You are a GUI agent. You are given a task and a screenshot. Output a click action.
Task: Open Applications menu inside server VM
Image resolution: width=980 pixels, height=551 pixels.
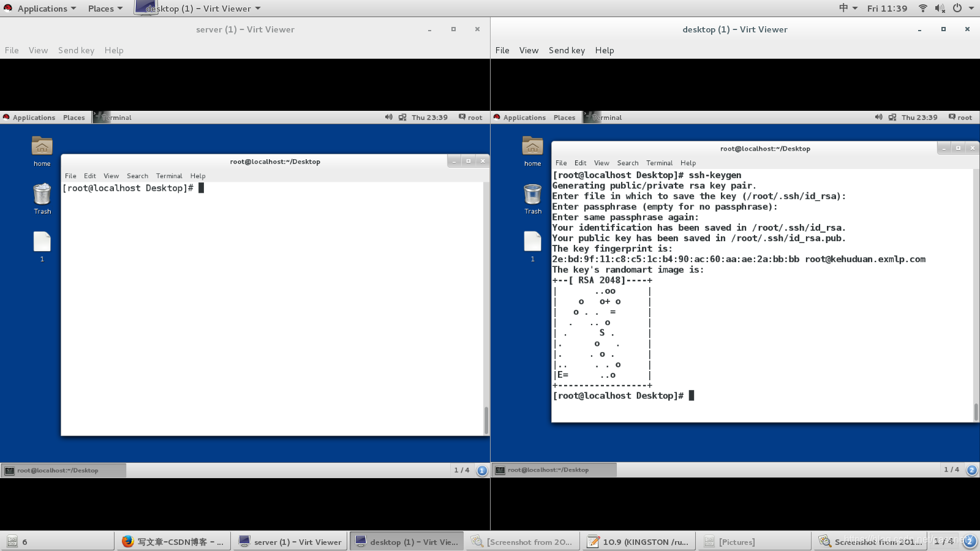click(29, 117)
